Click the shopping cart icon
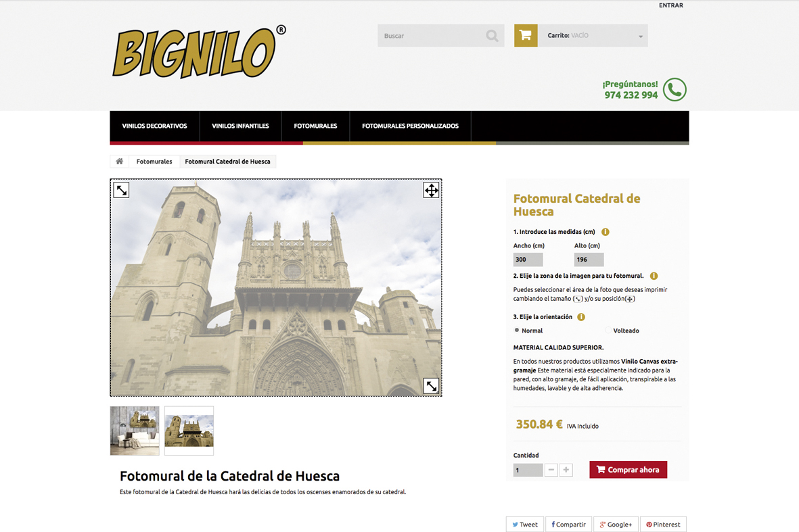This screenshot has width=799, height=532. [x=526, y=36]
